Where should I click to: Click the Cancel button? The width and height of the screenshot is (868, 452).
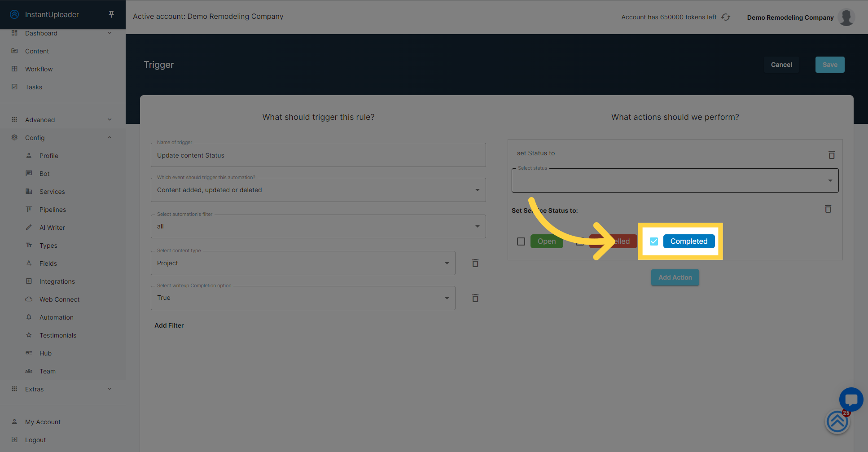tap(781, 65)
